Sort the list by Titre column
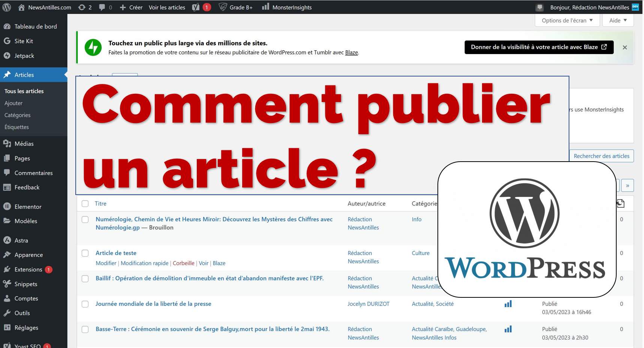The width and height of the screenshot is (644, 348). (x=100, y=204)
